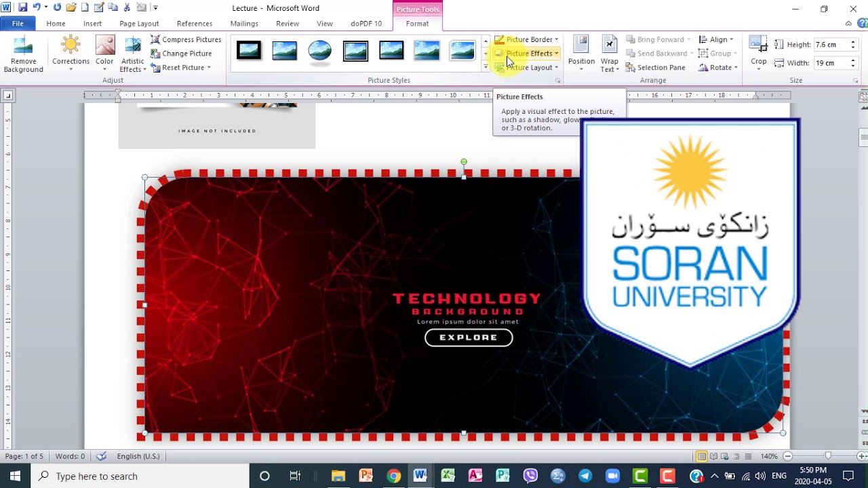The image size is (868, 488).
Task: Click Remove Background tool
Action: pyautogui.click(x=23, y=54)
